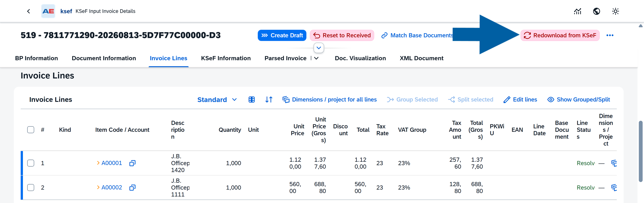Click Match Base Documents
The width and height of the screenshot is (644, 203).
[x=417, y=35]
